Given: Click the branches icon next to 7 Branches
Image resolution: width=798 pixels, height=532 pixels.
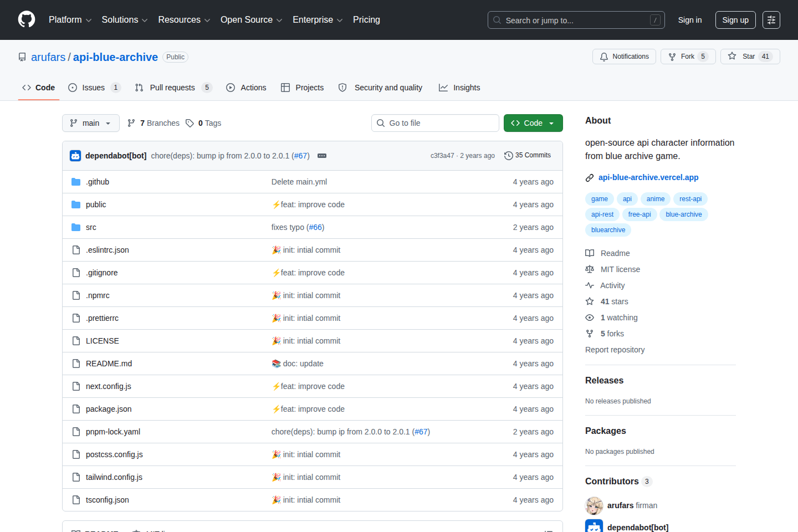Looking at the screenshot, I should tap(131, 122).
